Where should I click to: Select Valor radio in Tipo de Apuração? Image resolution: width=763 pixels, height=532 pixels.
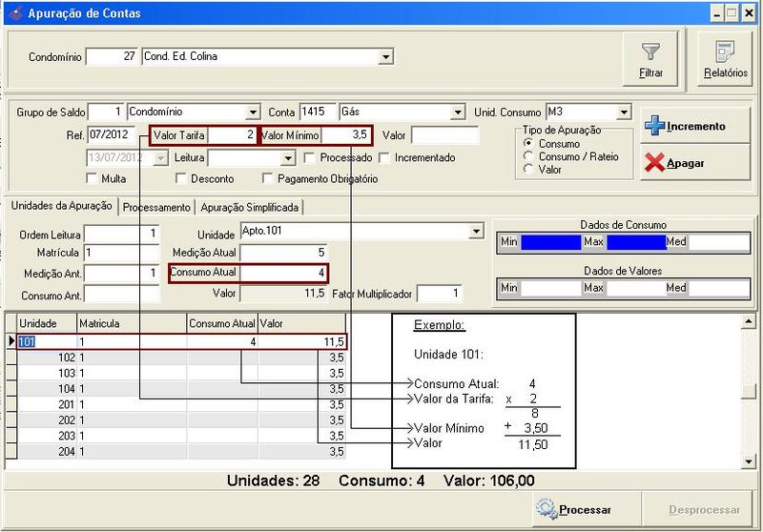point(528,169)
